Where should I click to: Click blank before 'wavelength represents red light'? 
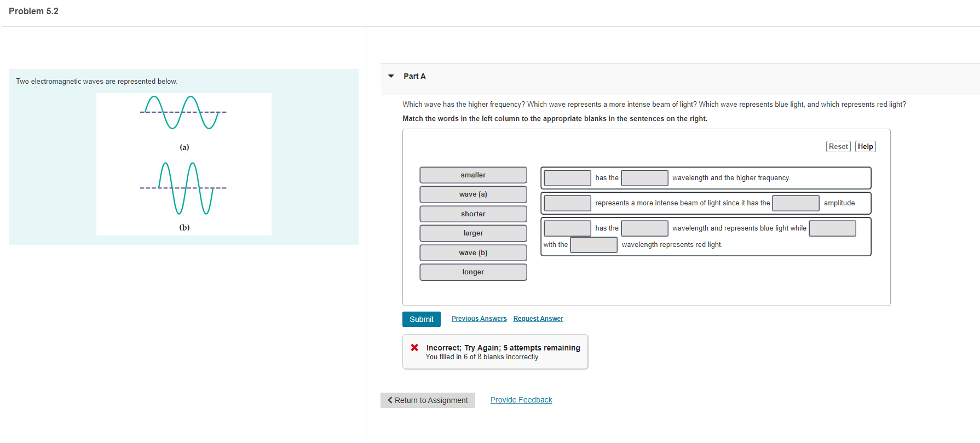point(593,245)
